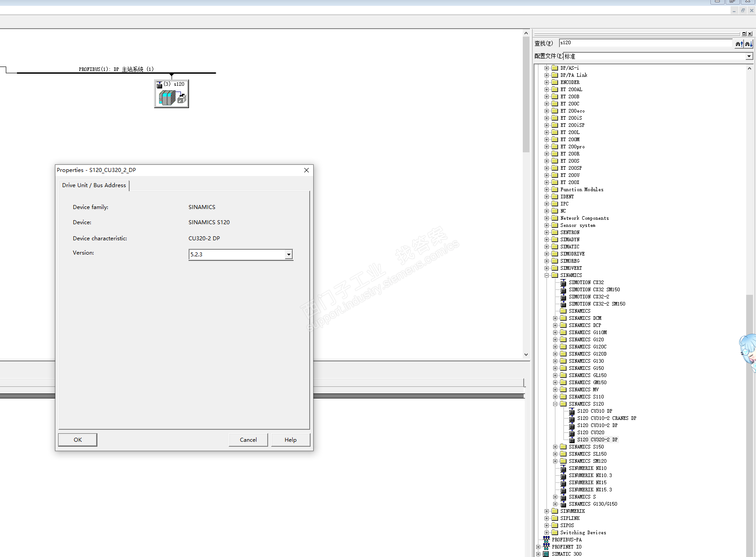
Task: Undock the hardware catalog panel
Action: pyautogui.click(x=744, y=34)
